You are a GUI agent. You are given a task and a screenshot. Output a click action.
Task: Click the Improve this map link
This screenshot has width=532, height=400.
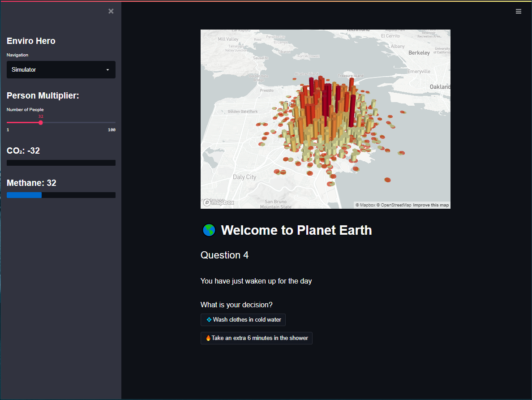point(431,205)
